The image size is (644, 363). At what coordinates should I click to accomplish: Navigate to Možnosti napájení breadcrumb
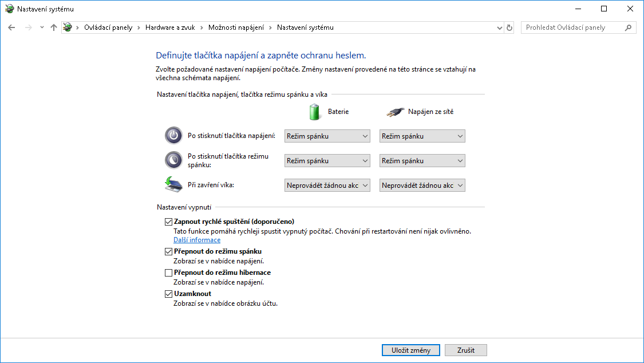[x=236, y=27]
